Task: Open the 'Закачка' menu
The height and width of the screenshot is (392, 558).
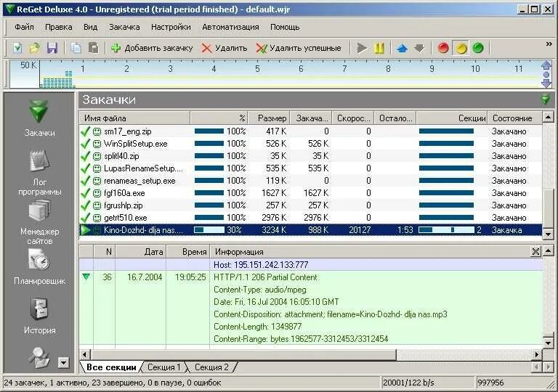Action: [124, 27]
